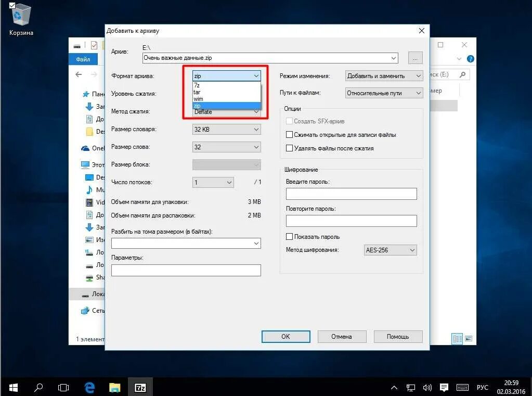Choose 7z from format list
Viewport: 532px width, 396px height.
(226, 85)
